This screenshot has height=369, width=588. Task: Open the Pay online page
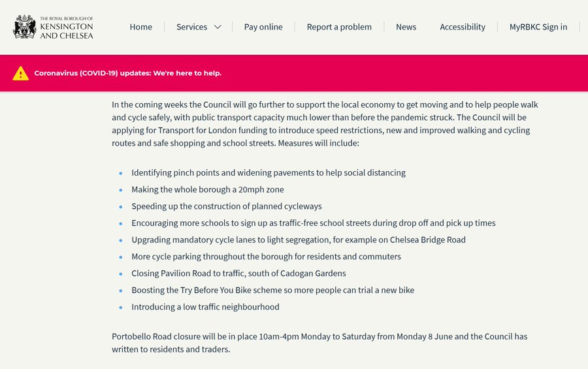click(x=263, y=27)
